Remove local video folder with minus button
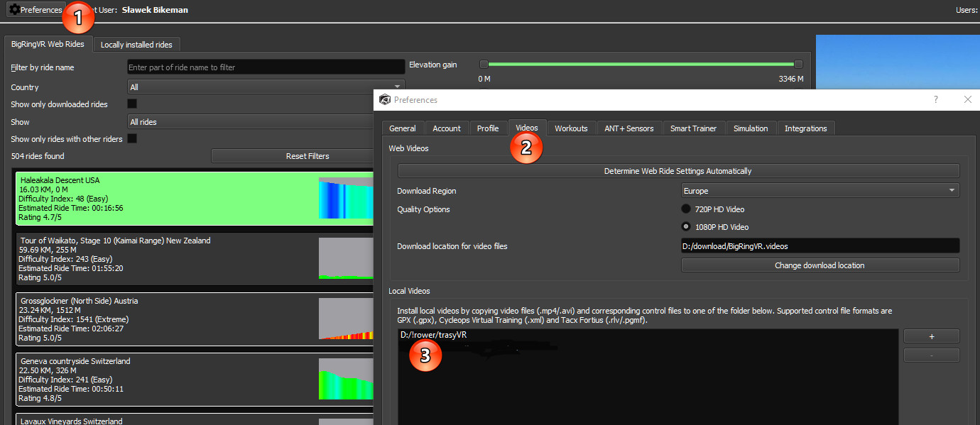This screenshot has width=980, height=425. pos(931,355)
